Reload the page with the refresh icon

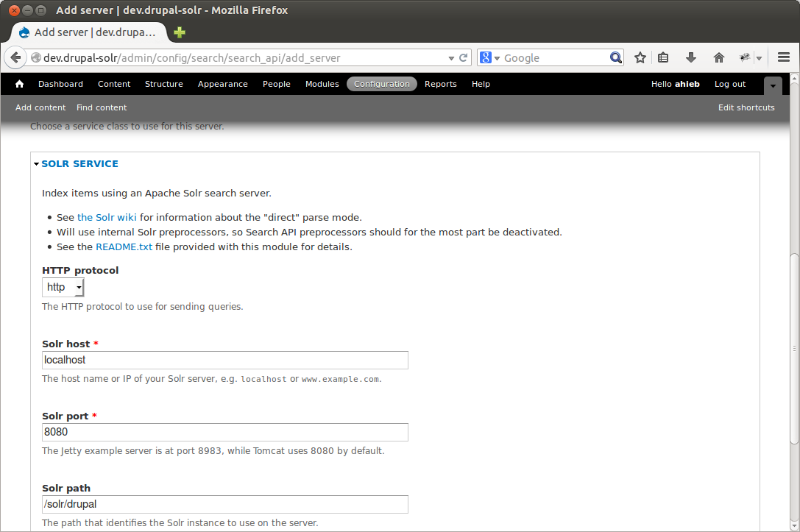(x=463, y=57)
